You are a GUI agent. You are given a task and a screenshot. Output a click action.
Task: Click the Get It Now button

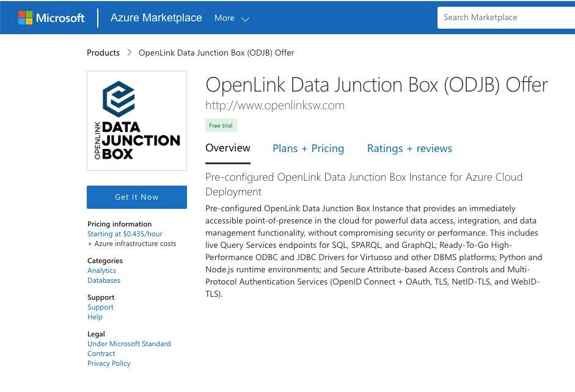[x=136, y=197]
